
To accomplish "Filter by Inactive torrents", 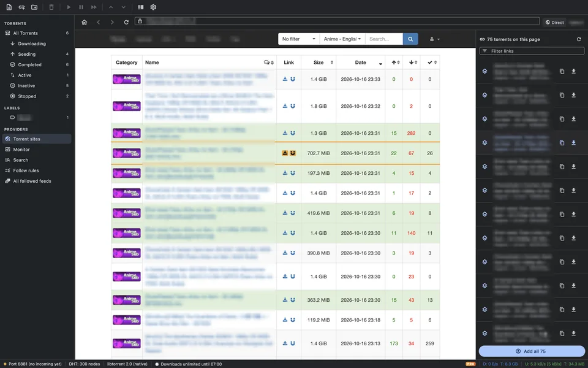I will (x=37, y=86).
